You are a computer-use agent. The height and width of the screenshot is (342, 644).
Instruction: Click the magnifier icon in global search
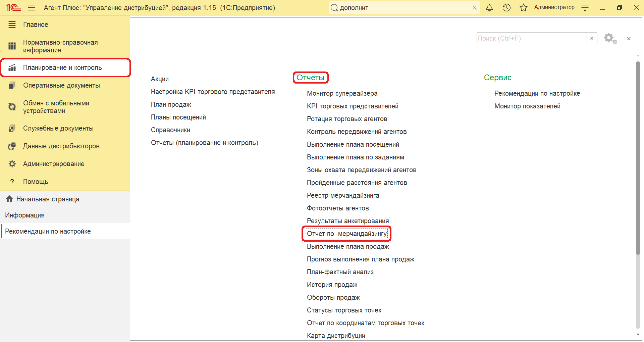click(334, 8)
